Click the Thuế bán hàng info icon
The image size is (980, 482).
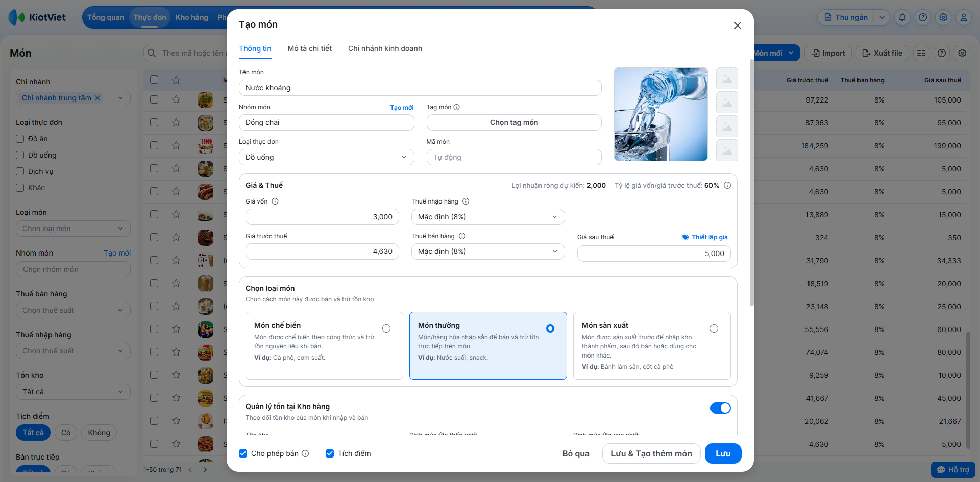coord(462,236)
